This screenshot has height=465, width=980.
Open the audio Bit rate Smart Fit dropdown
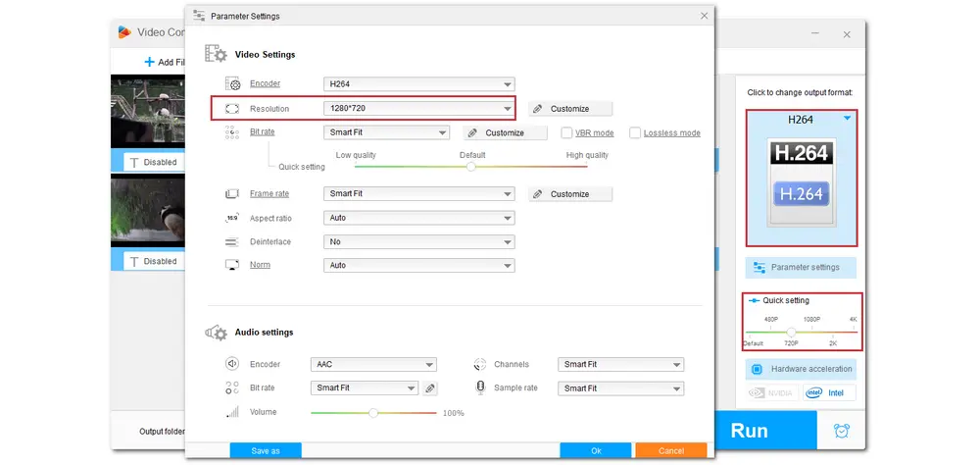[365, 388]
